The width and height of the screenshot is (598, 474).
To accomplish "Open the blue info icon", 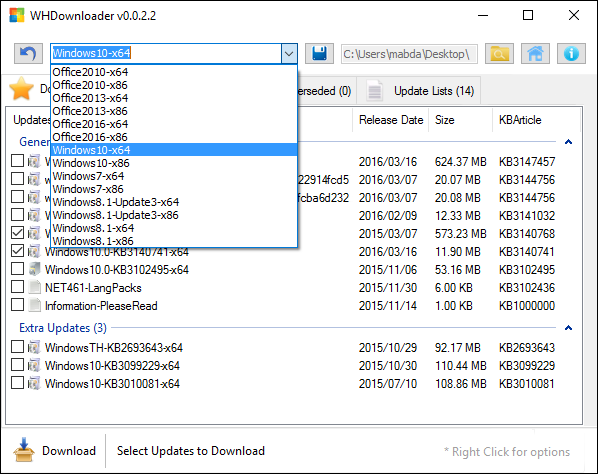I will 571,53.
